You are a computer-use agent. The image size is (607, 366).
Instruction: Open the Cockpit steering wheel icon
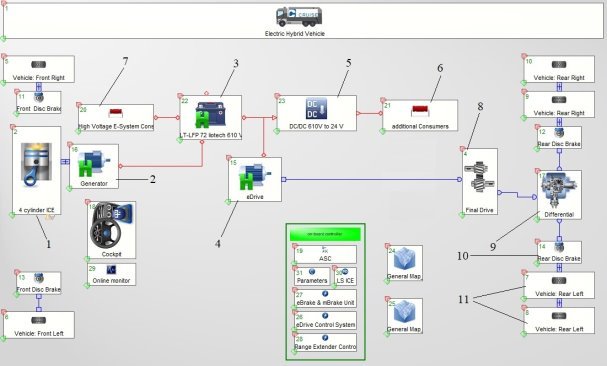pyautogui.click(x=111, y=226)
